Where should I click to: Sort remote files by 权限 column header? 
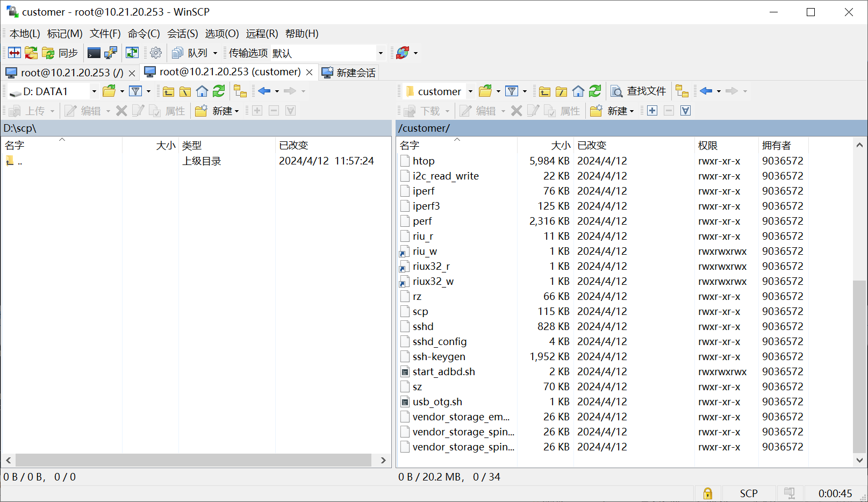coord(726,145)
